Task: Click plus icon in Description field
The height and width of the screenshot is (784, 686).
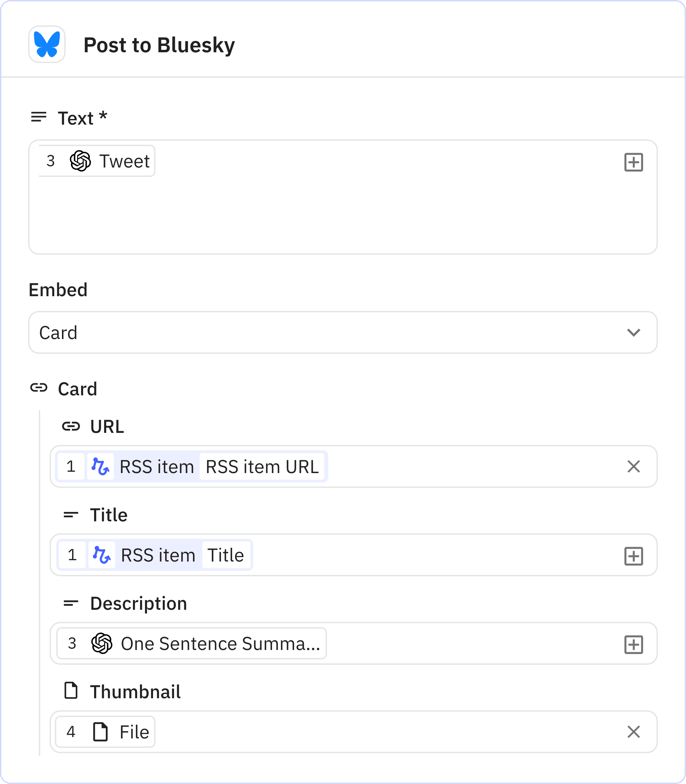Action: coord(633,645)
